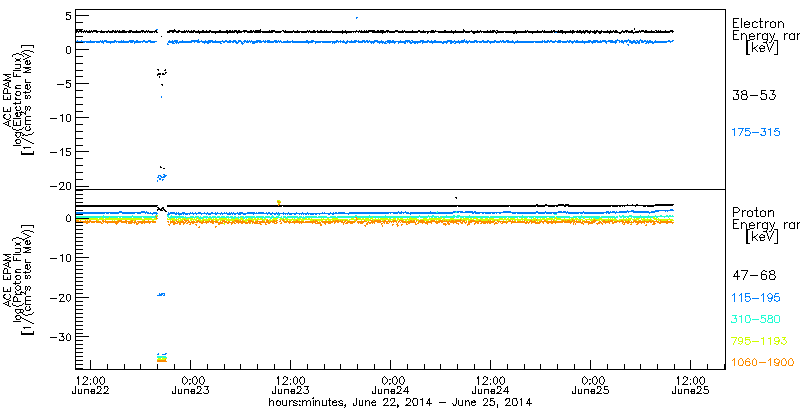
Task: Click the 175-315 electron energy legend label
Action: coord(756,133)
